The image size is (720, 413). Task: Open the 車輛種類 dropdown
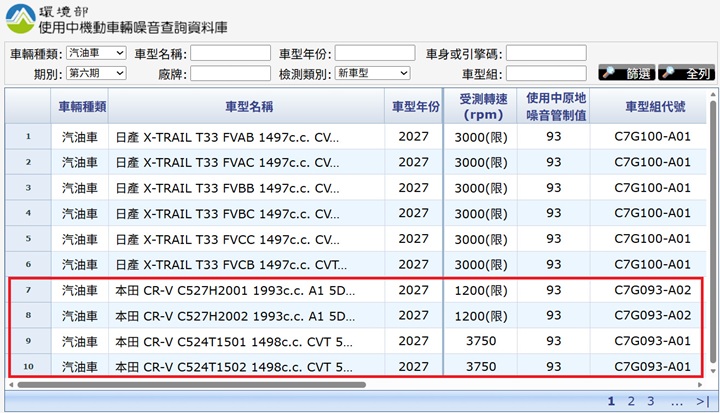[x=96, y=53]
